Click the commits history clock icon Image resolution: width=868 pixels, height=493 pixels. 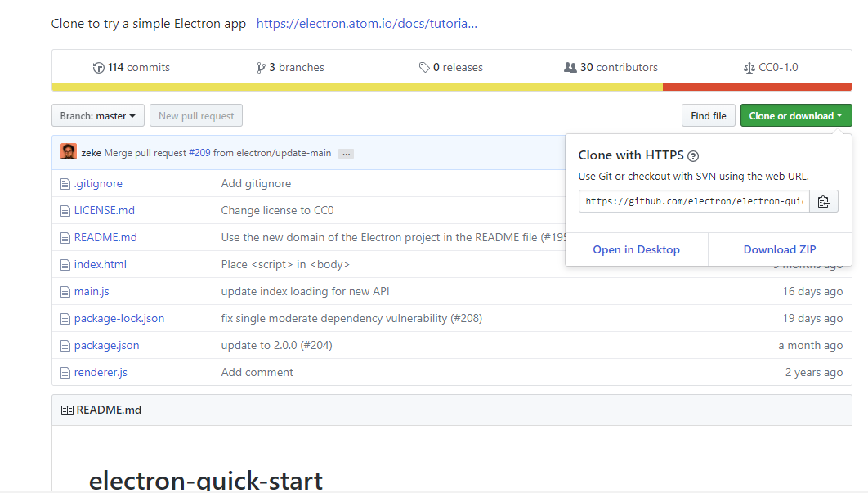tap(99, 68)
